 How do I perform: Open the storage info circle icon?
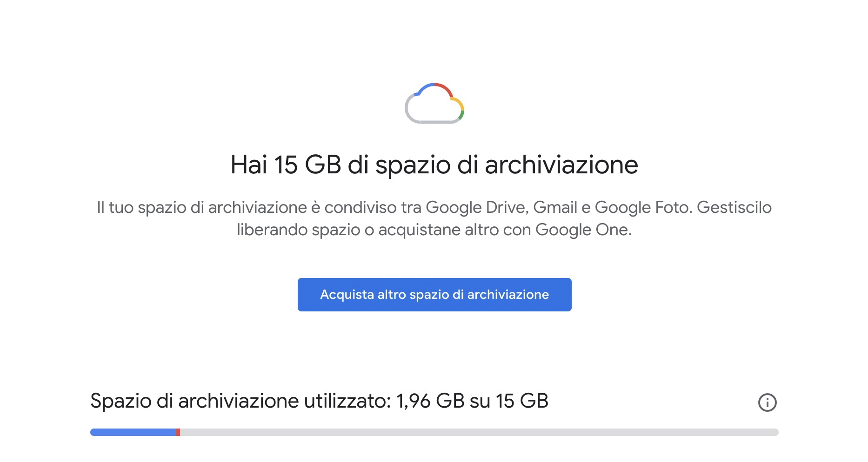[x=767, y=403]
